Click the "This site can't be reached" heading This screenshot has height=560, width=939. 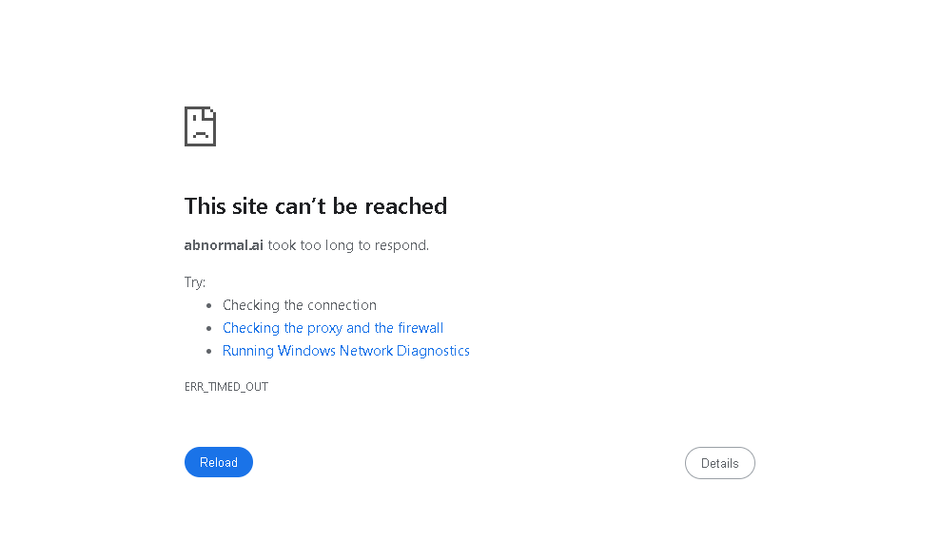(315, 206)
